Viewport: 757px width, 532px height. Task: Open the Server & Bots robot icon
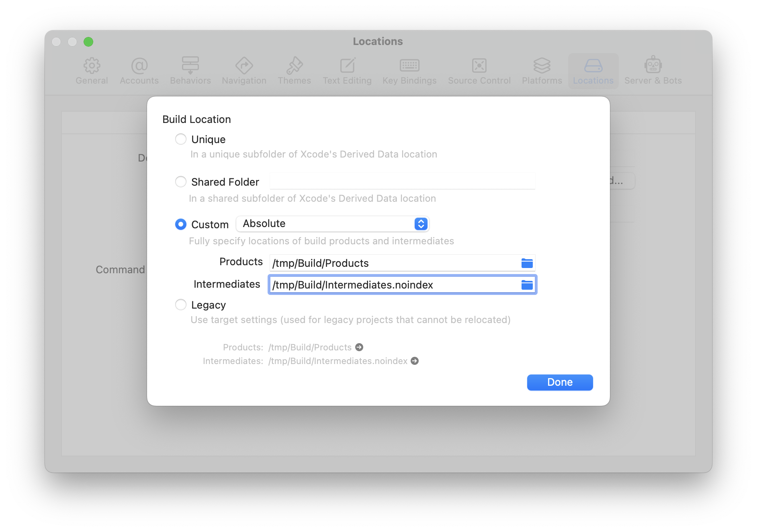[653, 65]
